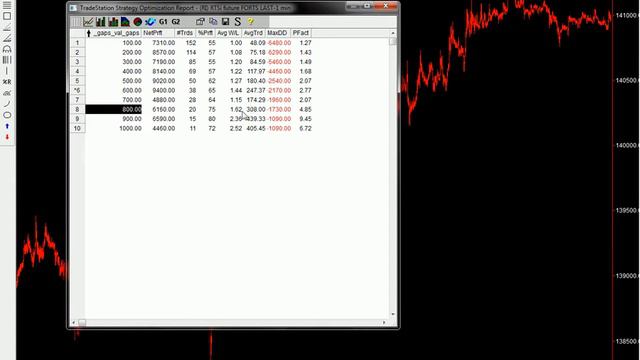Select row 2 header
Viewport: 640px width, 360px height.
tap(77, 52)
